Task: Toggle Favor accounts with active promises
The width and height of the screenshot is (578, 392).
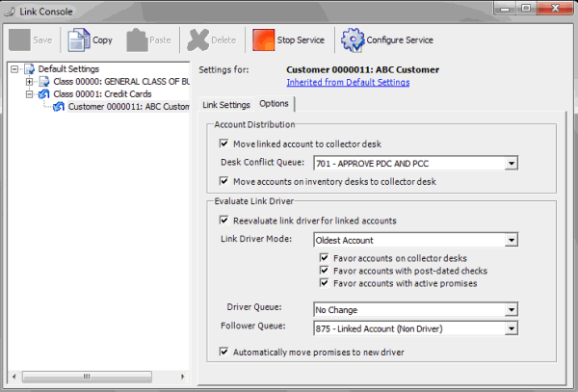Action: point(324,282)
